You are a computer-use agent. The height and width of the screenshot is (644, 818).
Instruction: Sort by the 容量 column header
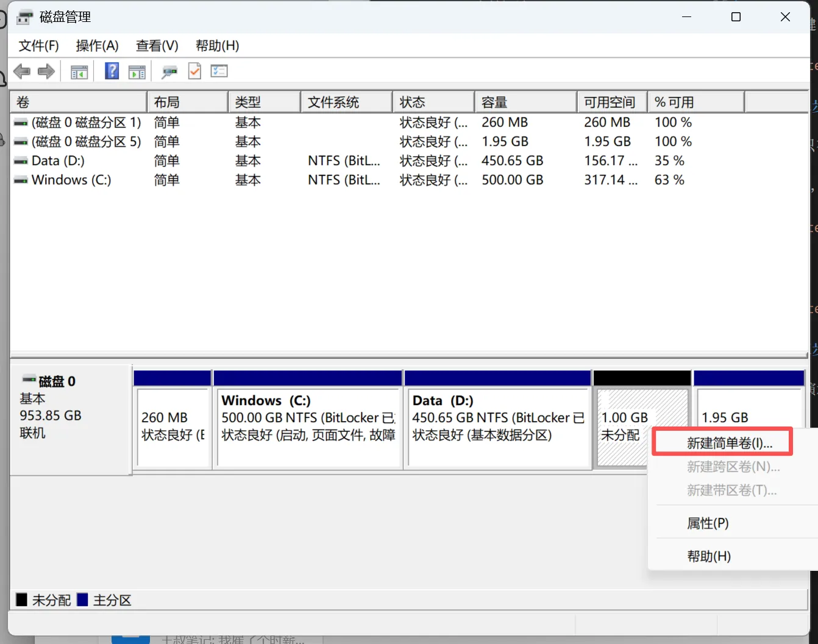click(x=526, y=102)
